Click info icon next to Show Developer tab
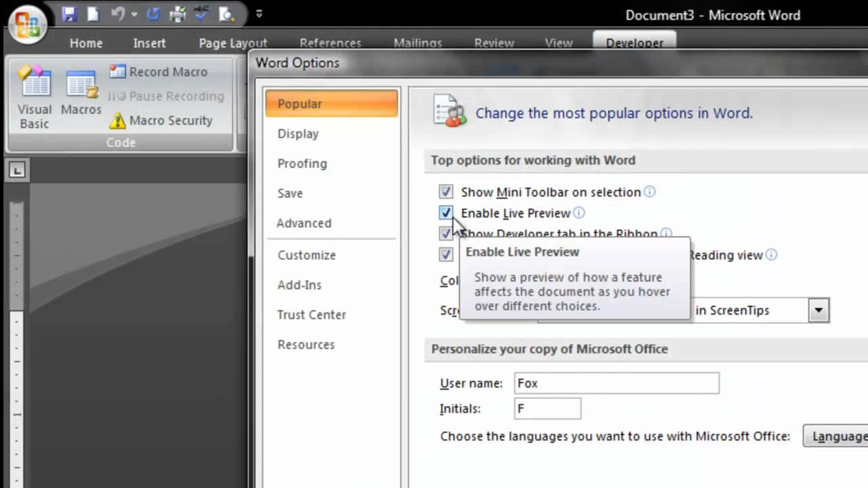This screenshot has width=868, height=488. click(666, 234)
